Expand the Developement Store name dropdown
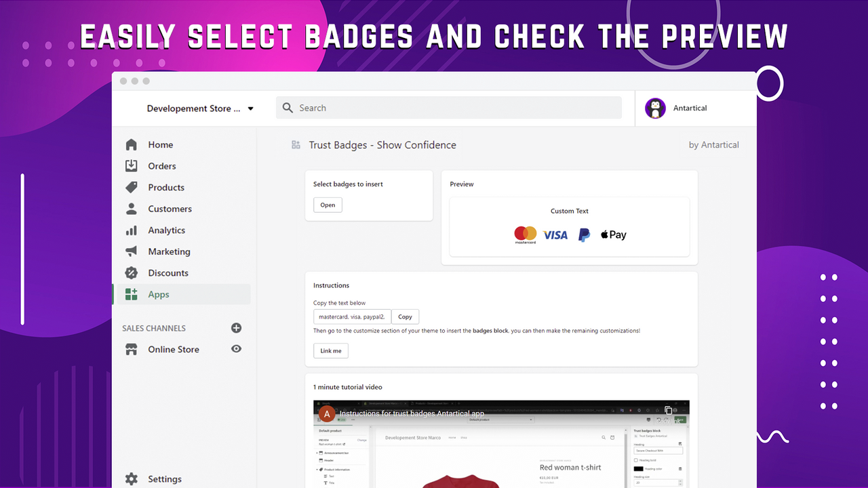This screenshot has width=868, height=488. pyautogui.click(x=250, y=107)
